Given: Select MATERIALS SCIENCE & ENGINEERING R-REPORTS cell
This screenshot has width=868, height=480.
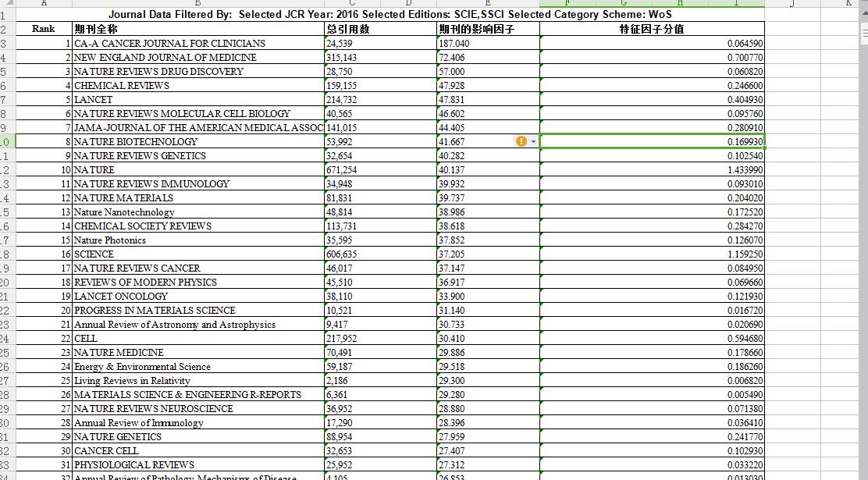Looking at the screenshot, I should [198, 395].
